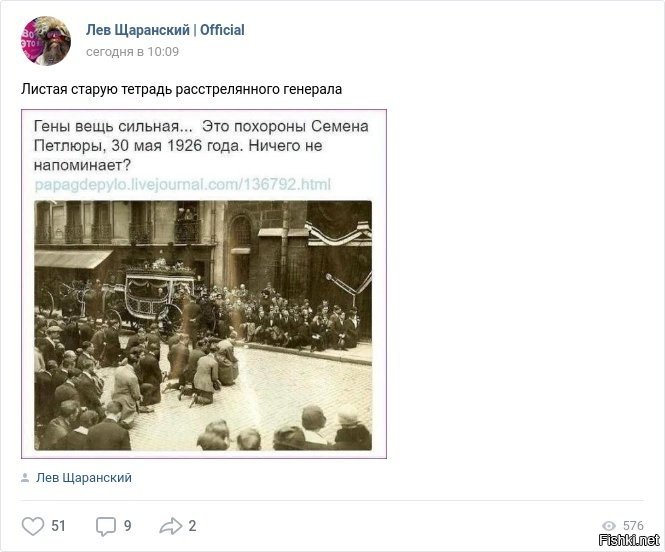Click the post timestamp сегодня в 10:09
The image size is (665, 552).
pos(132,52)
